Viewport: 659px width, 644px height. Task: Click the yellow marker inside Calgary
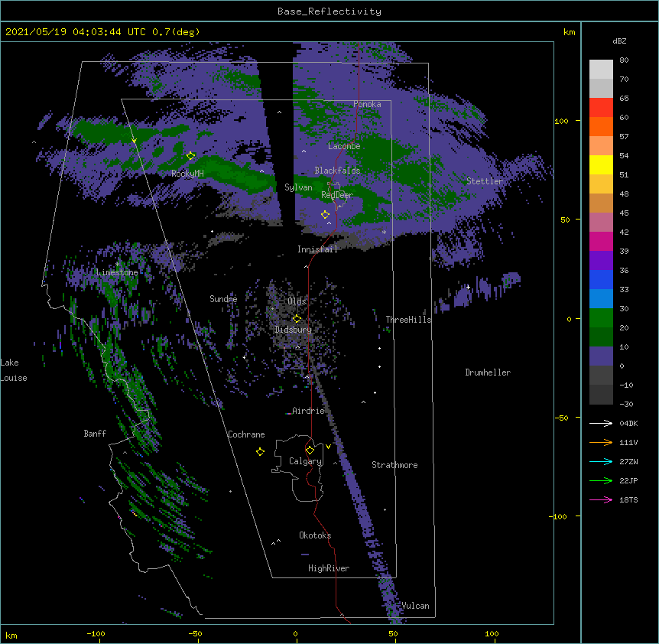point(310,450)
